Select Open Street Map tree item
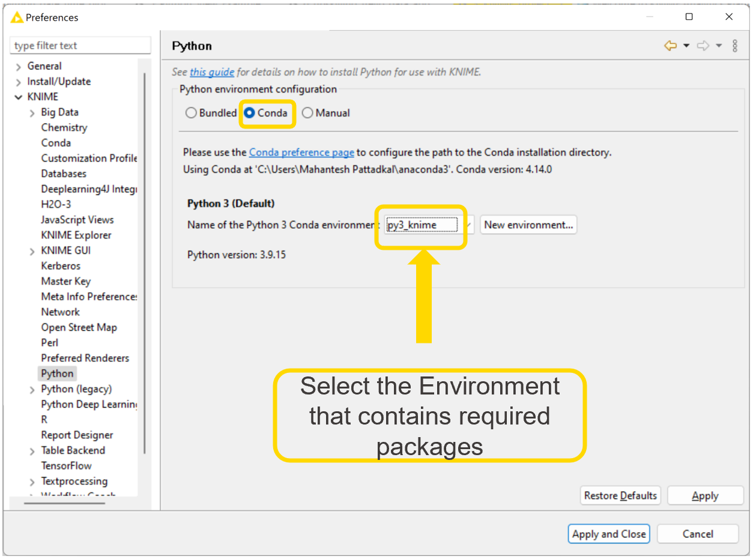The height and width of the screenshot is (559, 756). click(79, 327)
